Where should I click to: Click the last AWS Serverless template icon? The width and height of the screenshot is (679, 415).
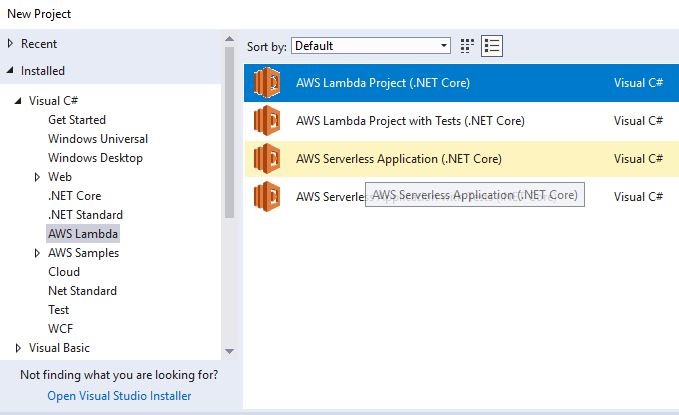267,196
